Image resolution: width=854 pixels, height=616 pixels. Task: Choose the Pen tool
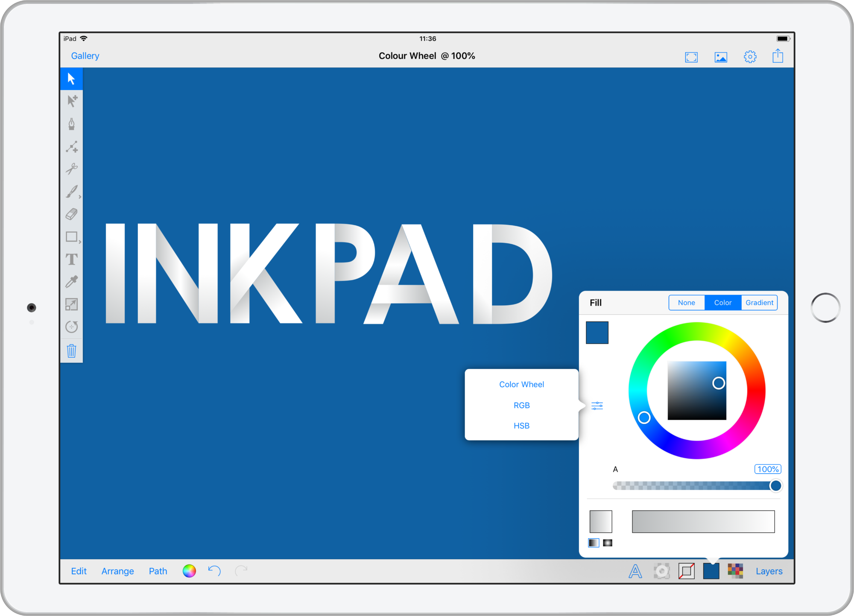pos(71,124)
